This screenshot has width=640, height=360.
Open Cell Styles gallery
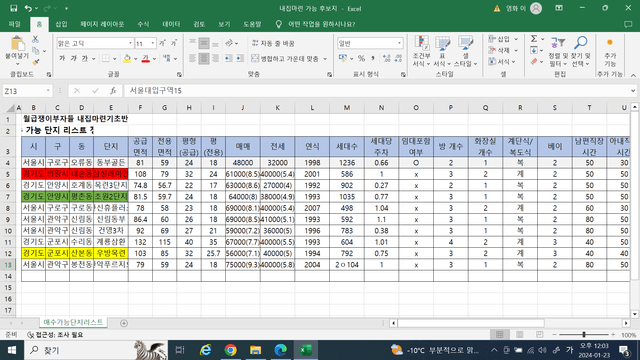click(x=465, y=51)
